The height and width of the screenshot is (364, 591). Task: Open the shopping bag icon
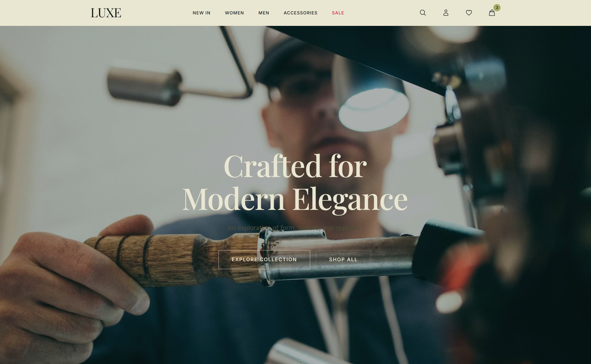tap(491, 13)
